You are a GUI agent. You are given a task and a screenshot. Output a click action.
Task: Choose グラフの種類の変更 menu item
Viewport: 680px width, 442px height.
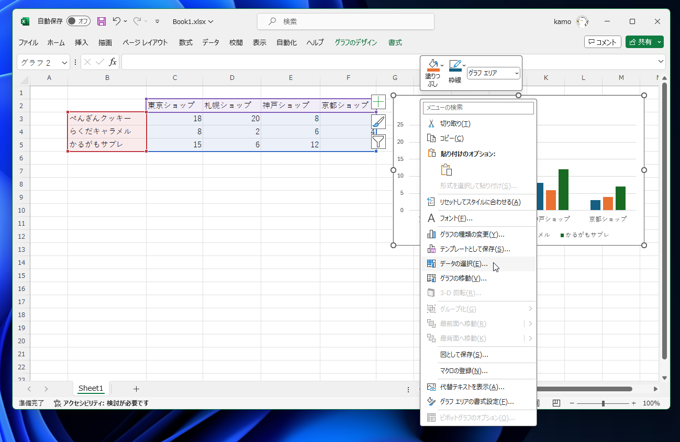point(478,234)
